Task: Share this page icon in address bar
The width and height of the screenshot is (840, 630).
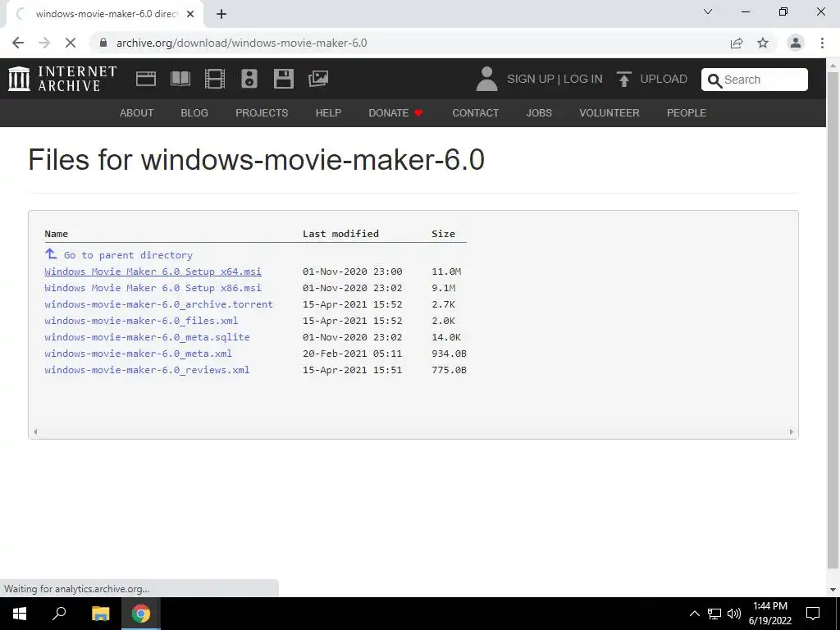Action: 737,43
